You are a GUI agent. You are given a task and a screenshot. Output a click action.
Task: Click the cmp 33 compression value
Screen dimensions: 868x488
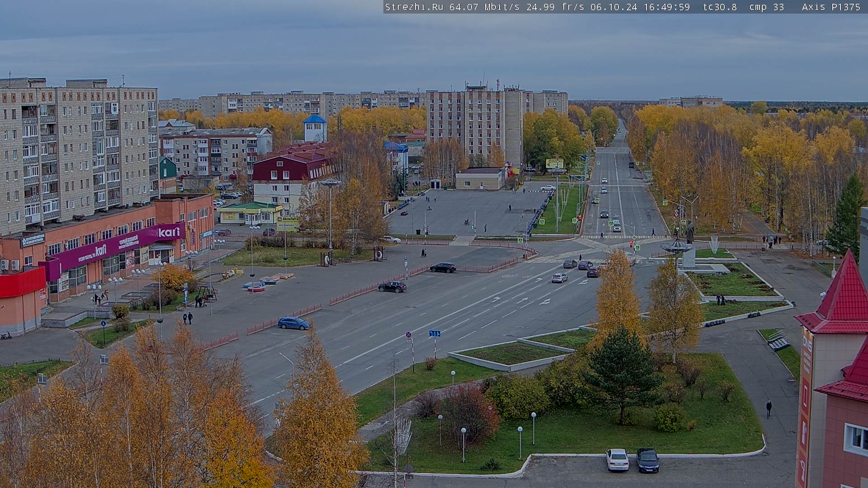point(767,7)
